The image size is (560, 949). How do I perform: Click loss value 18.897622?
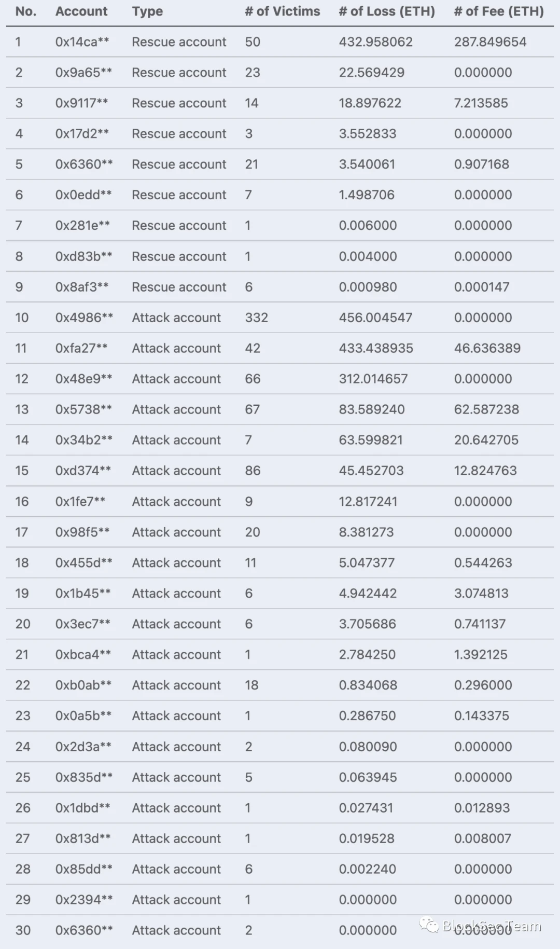pos(370,103)
